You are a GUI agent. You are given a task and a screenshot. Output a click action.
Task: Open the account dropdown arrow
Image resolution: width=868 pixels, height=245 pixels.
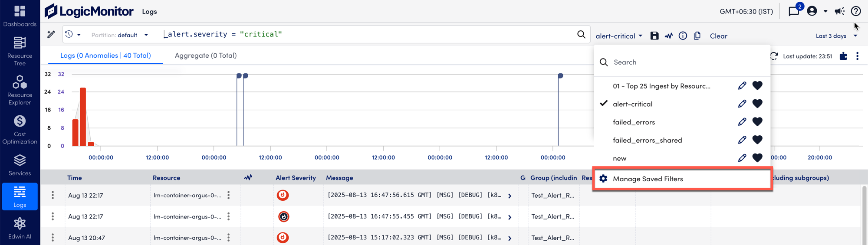825,11
